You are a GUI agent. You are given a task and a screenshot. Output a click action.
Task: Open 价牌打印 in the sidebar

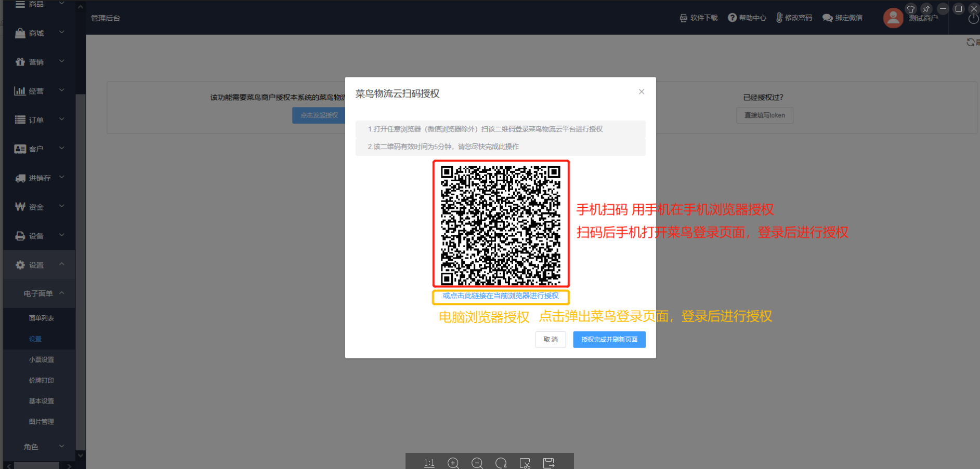tap(42, 380)
